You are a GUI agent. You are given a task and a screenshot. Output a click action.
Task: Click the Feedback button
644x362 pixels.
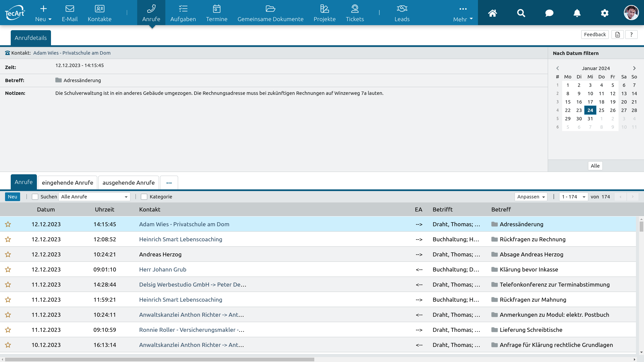click(x=595, y=35)
